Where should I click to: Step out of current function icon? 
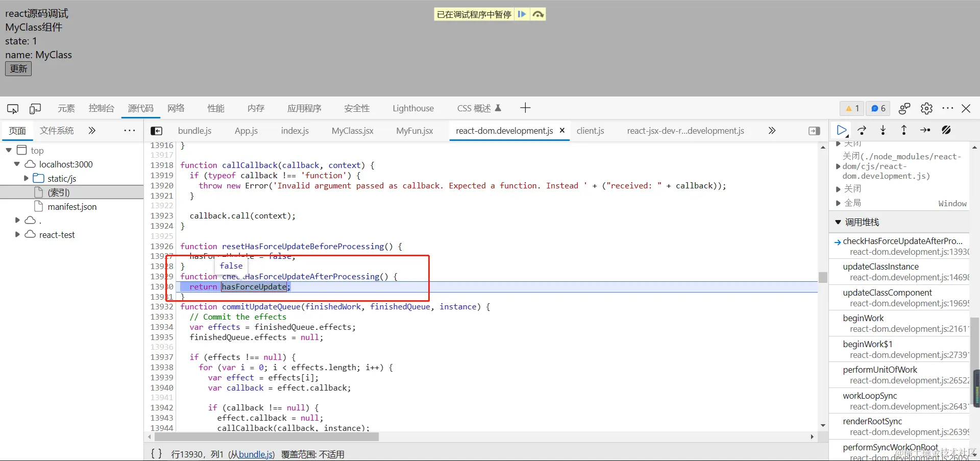[x=904, y=130]
